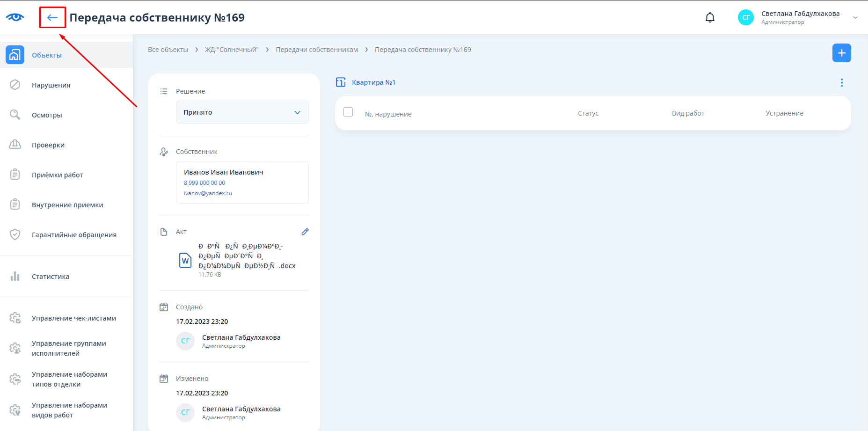The height and width of the screenshot is (431, 868).
Task: Navigate to ЖД "Солнечный" breadcrumb
Action: [232, 50]
